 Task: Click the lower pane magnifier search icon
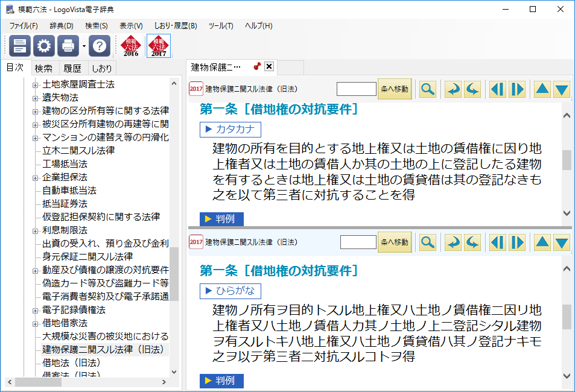(428, 242)
